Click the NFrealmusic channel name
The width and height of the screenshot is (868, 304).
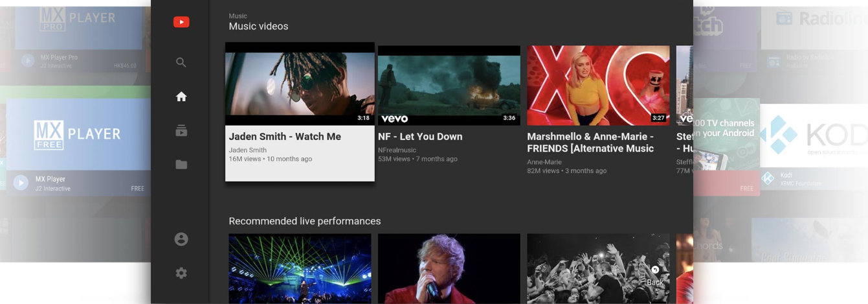coord(397,150)
